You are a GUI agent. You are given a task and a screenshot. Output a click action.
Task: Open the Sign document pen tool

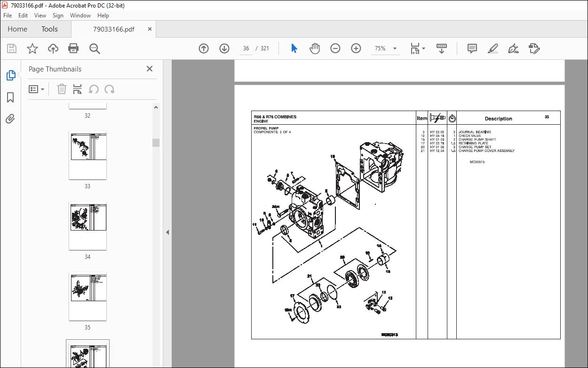click(514, 48)
